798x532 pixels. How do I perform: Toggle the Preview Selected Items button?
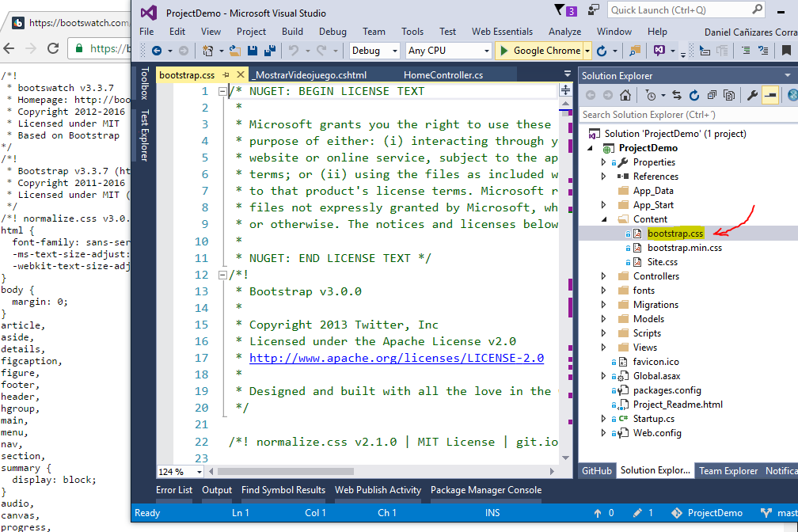tap(770, 95)
